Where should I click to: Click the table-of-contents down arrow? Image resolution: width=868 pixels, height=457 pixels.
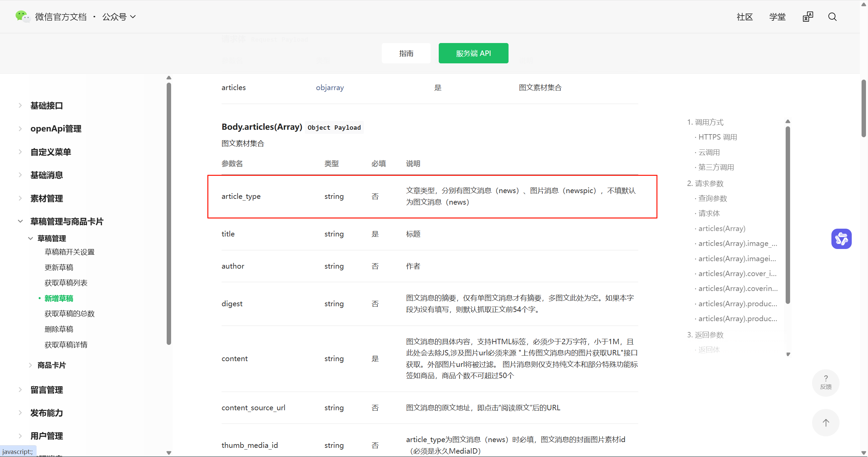point(788,354)
